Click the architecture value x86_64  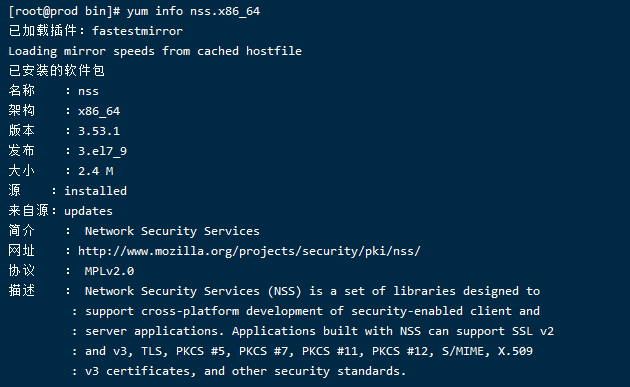pos(99,111)
